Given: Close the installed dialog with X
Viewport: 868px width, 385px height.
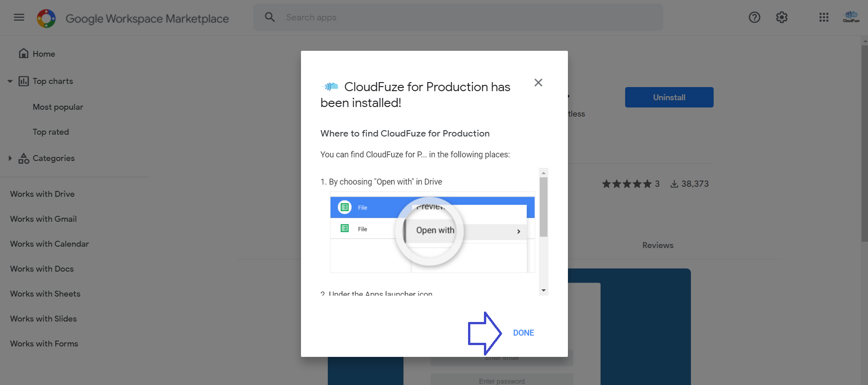Looking at the screenshot, I should coord(538,83).
